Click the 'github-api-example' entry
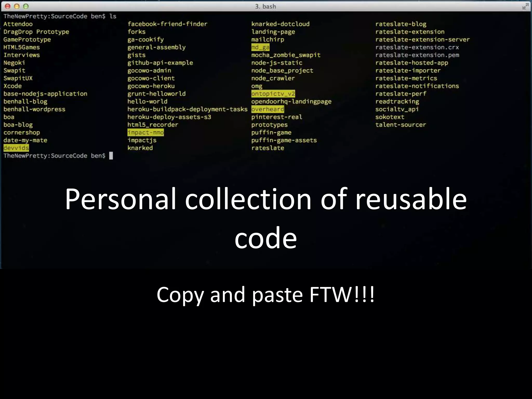Viewport: 532px width, 399px height. click(x=160, y=63)
